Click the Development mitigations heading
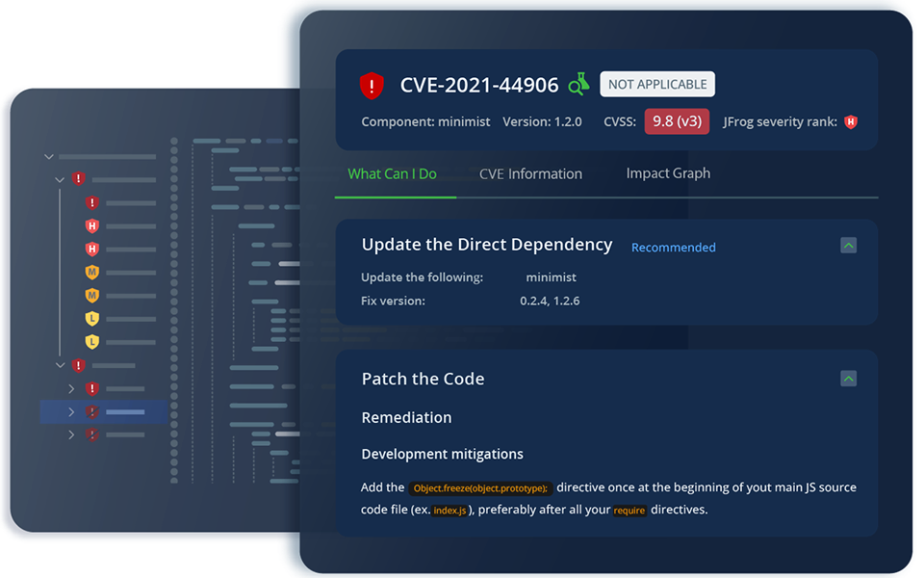Screen dimensions: 924x578 (442, 454)
